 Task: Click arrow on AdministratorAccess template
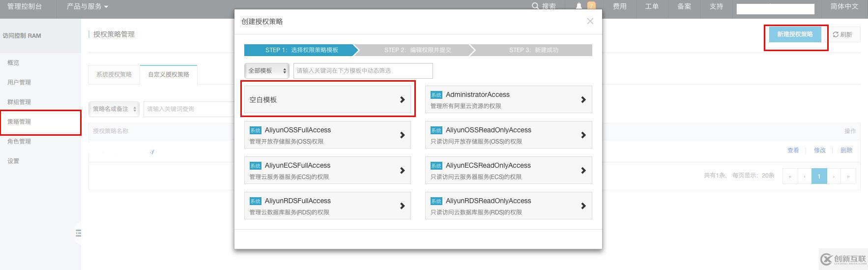583,100
